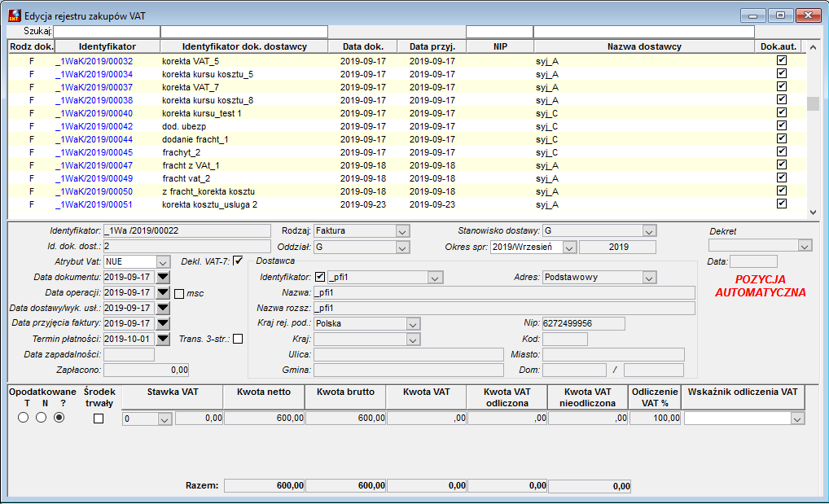Open the Data przyjęcia faktury date picker arrow

click(163, 323)
